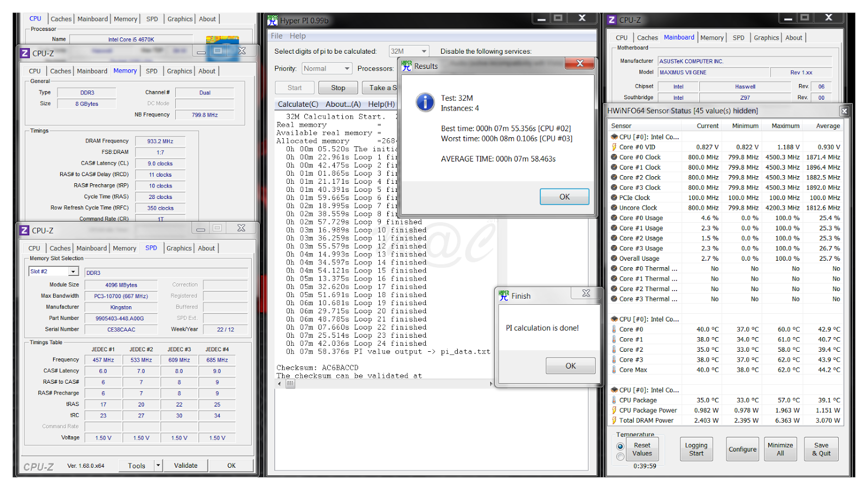Open Graphics tab in CPU-Z SPD window
Image resolution: width=868 pixels, height=490 pixels.
179,248
